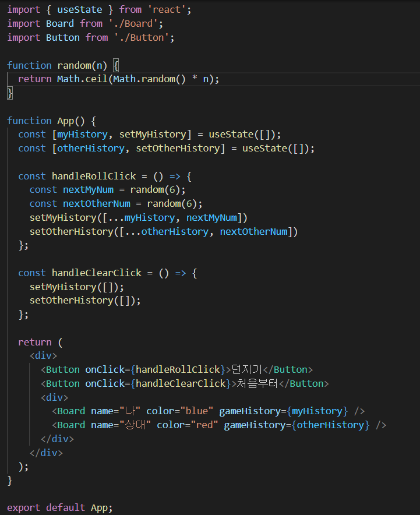Click 'nextOtherNum' in its const declaration
The height and width of the screenshot is (515, 420).
(x=97, y=204)
